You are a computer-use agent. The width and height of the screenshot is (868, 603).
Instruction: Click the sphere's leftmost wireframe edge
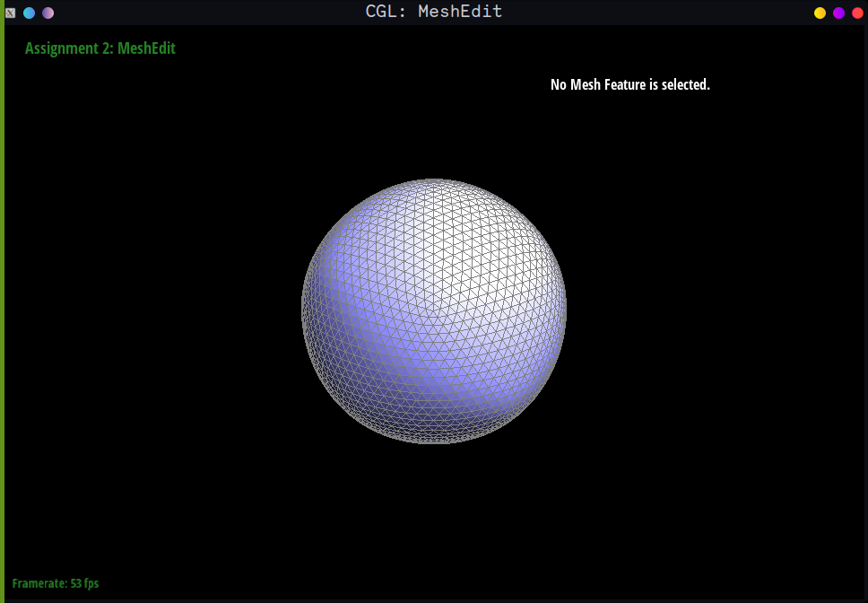302,311
